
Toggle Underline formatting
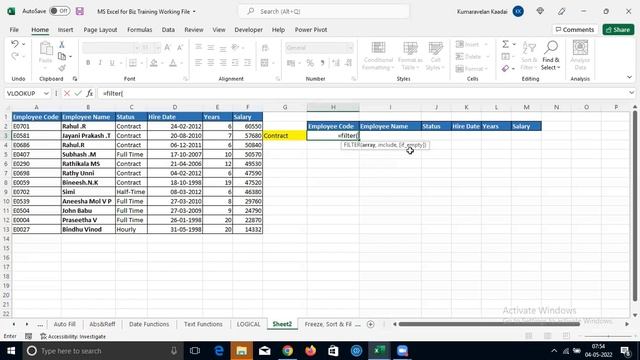112,63
